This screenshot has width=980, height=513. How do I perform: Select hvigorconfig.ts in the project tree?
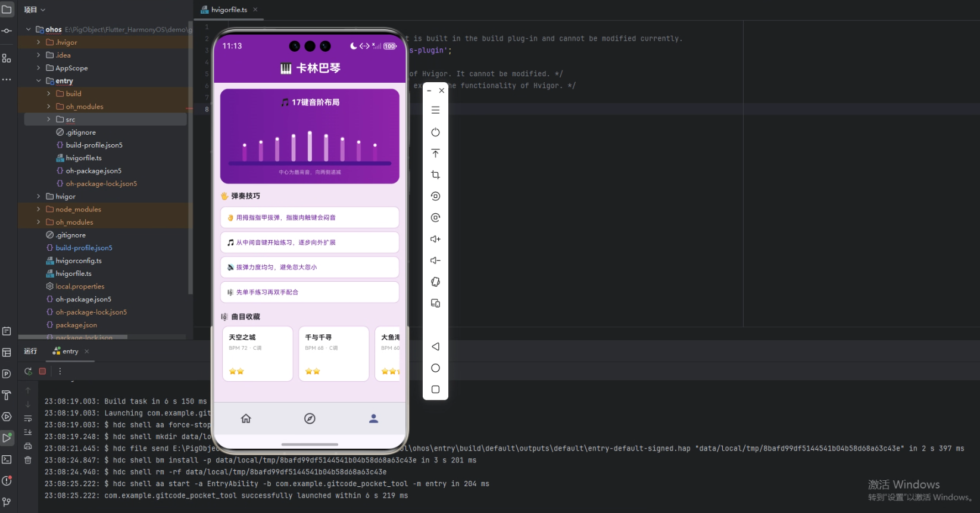click(79, 261)
